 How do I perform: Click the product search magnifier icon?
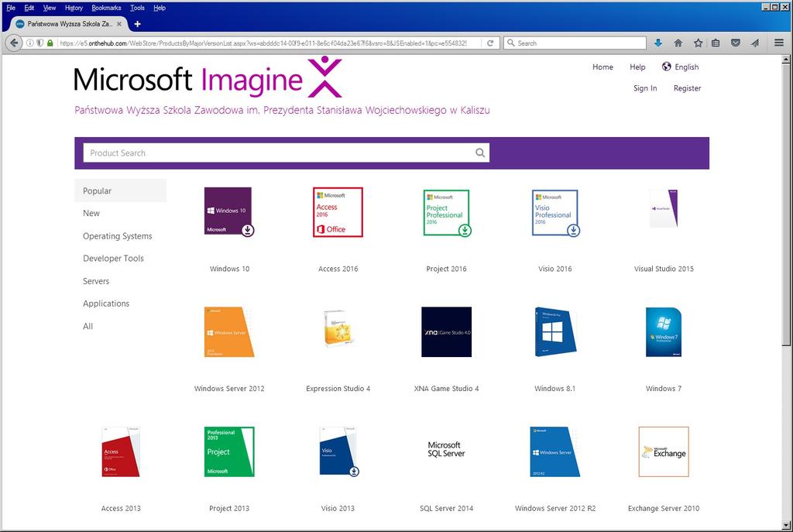click(x=480, y=153)
